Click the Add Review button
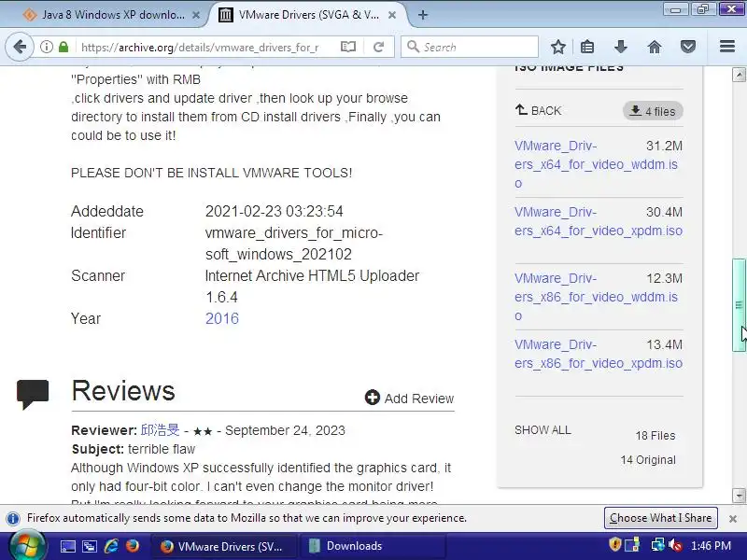Screen dimensions: 747x560 (x=409, y=399)
